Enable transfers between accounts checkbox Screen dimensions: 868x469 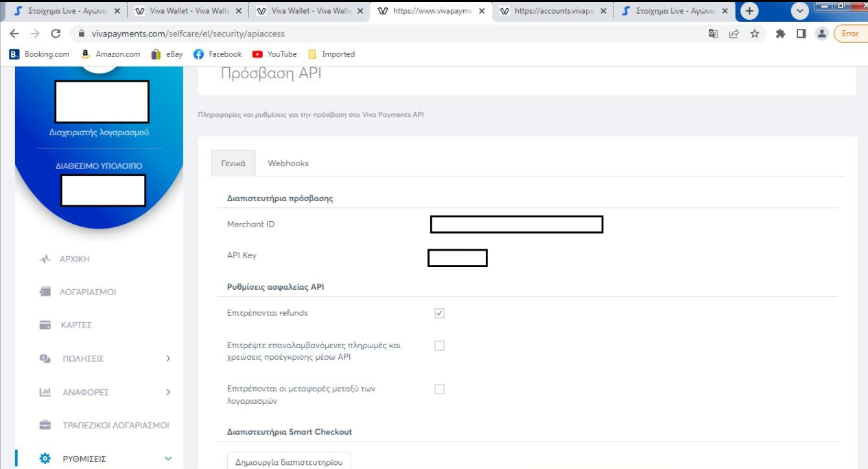[x=439, y=389]
